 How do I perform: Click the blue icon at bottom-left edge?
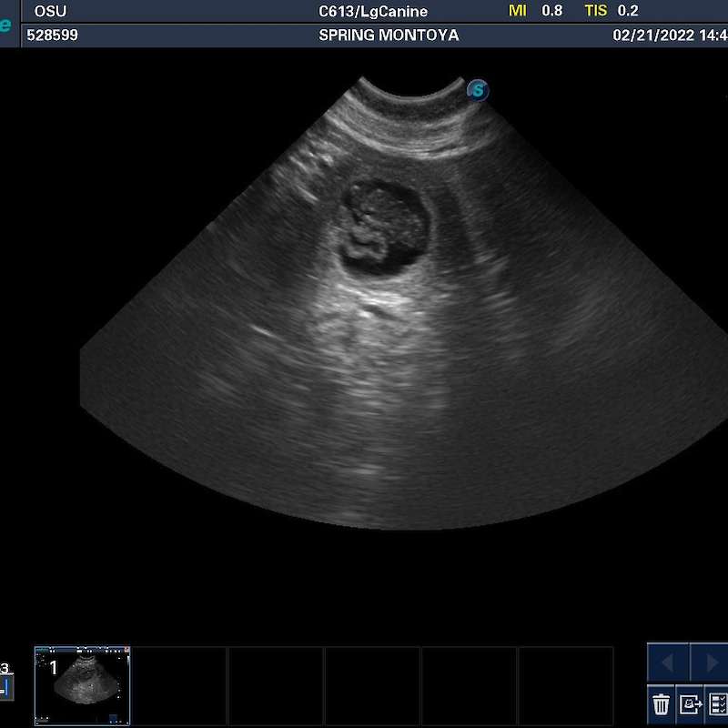(x=4, y=687)
